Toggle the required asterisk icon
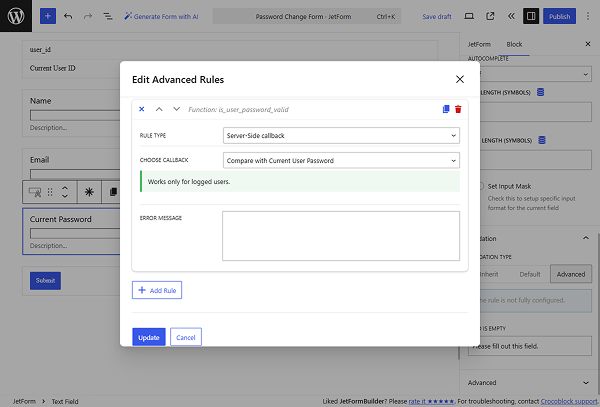 (89, 192)
